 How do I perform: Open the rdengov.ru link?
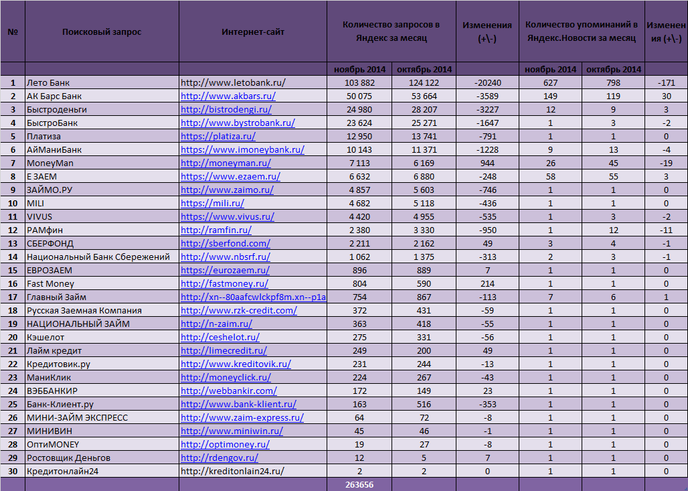coord(219,458)
